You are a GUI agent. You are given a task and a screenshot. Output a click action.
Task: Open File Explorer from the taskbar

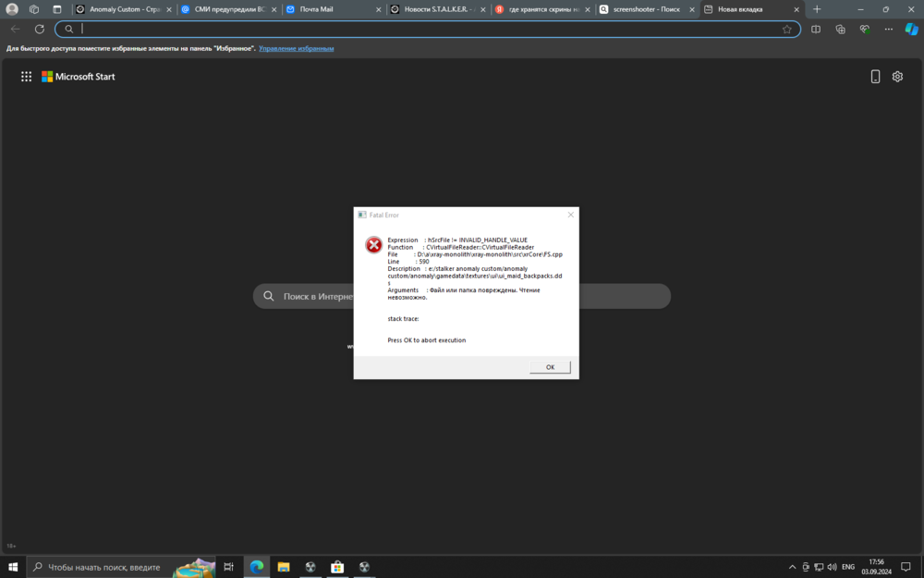tap(284, 567)
